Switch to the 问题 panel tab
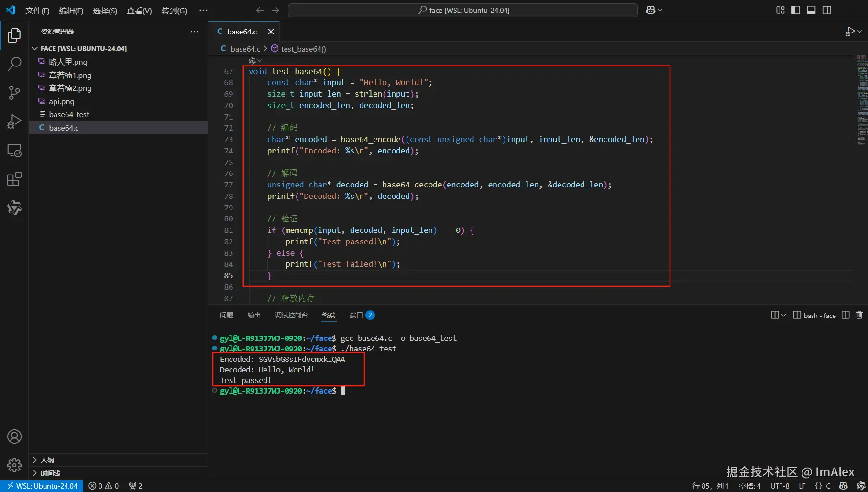This screenshot has height=492, width=868. (226, 315)
